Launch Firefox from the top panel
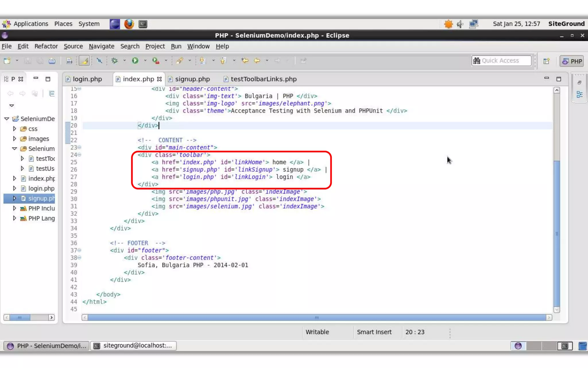Viewport: 588px width, 368px height. [129, 24]
